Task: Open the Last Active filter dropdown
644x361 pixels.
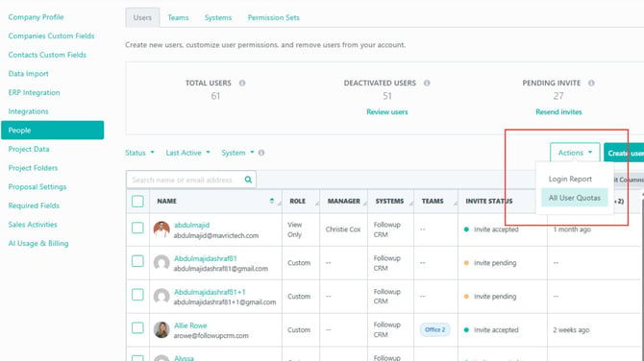Action: tap(187, 153)
